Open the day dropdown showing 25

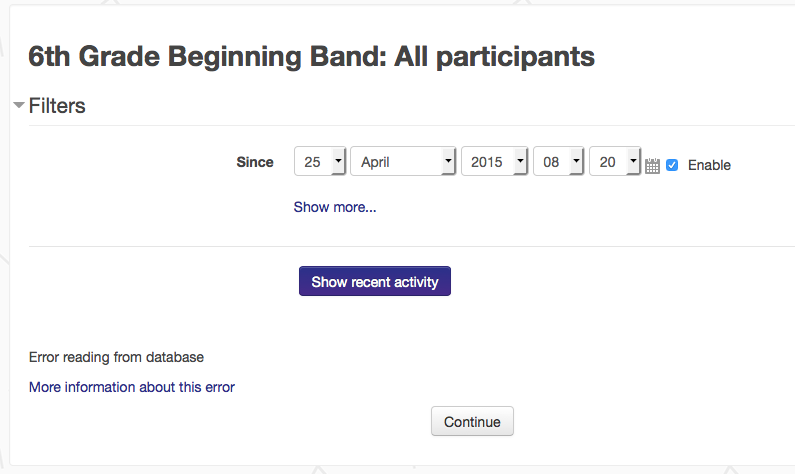(x=320, y=161)
